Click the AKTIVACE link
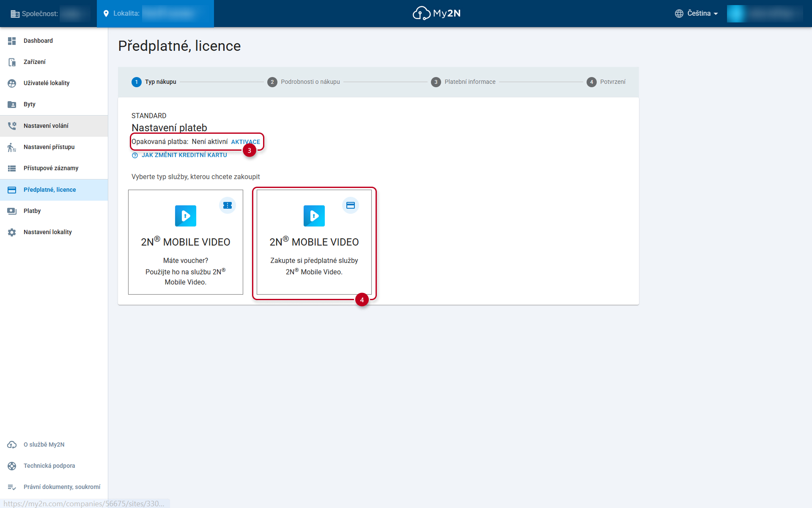812x508 pixels. [246, 142]
